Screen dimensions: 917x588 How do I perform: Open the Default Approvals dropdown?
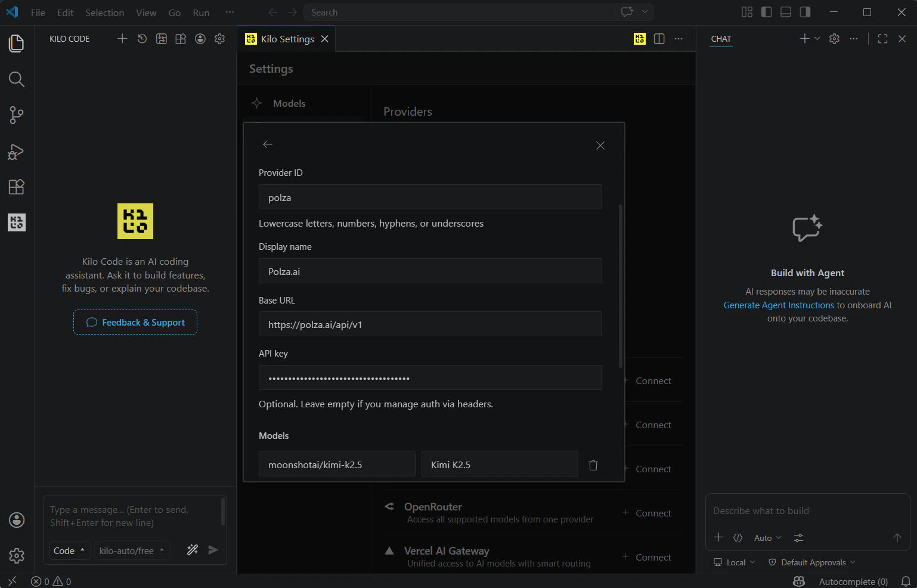[812, 562]
